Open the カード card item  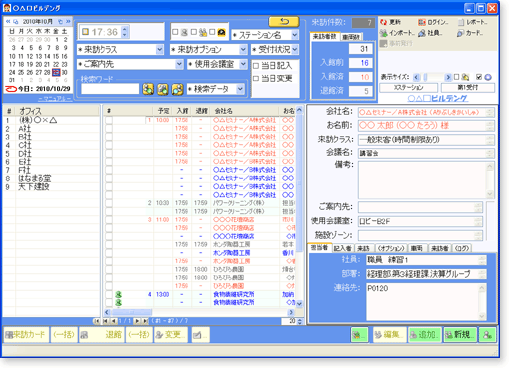point(470,33)
